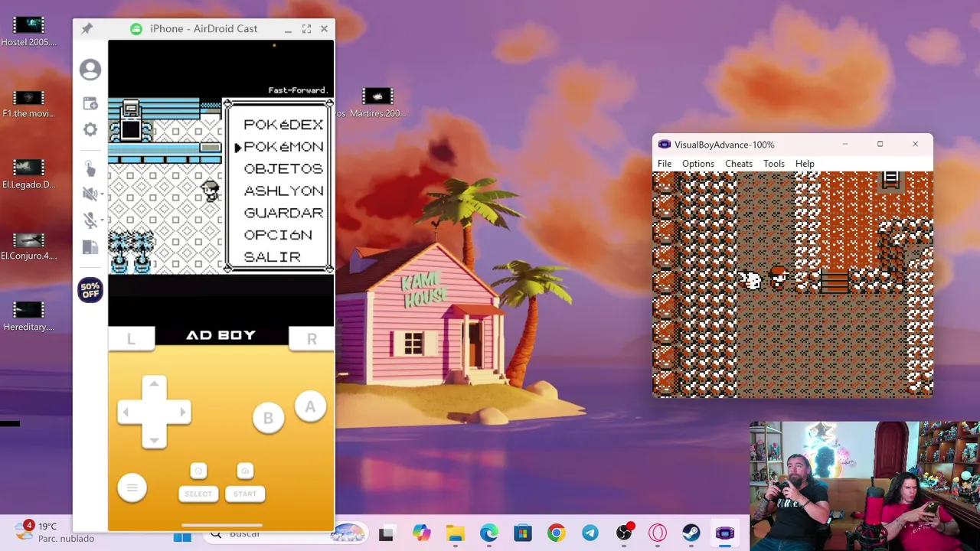The height and width of the screenshot is (551, 980).
Task: Select ASHLYON in the game menu
Action: click(283, 191)
